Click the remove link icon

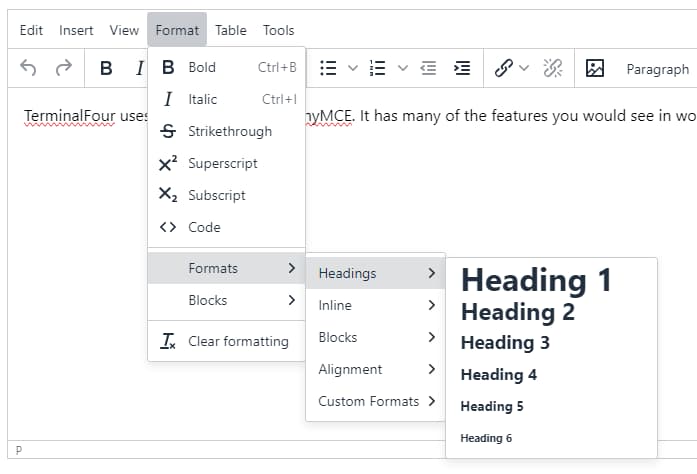coord(552,68)
